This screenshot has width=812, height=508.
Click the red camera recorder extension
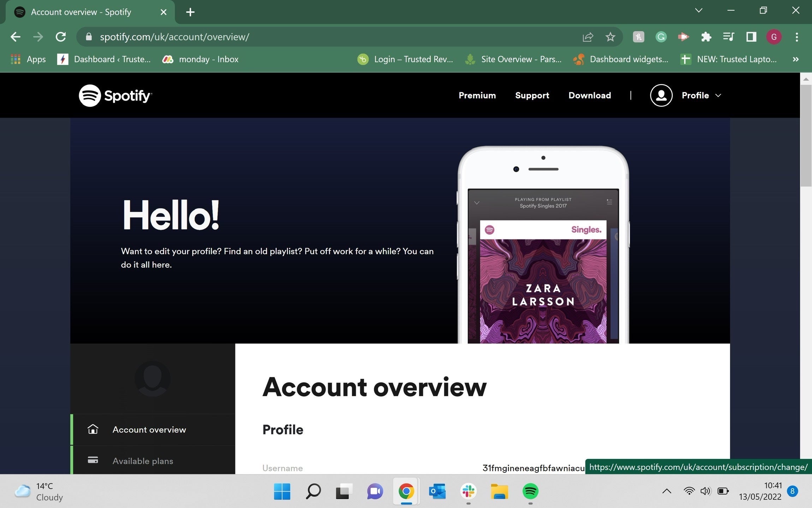click(x=683, y=37)
